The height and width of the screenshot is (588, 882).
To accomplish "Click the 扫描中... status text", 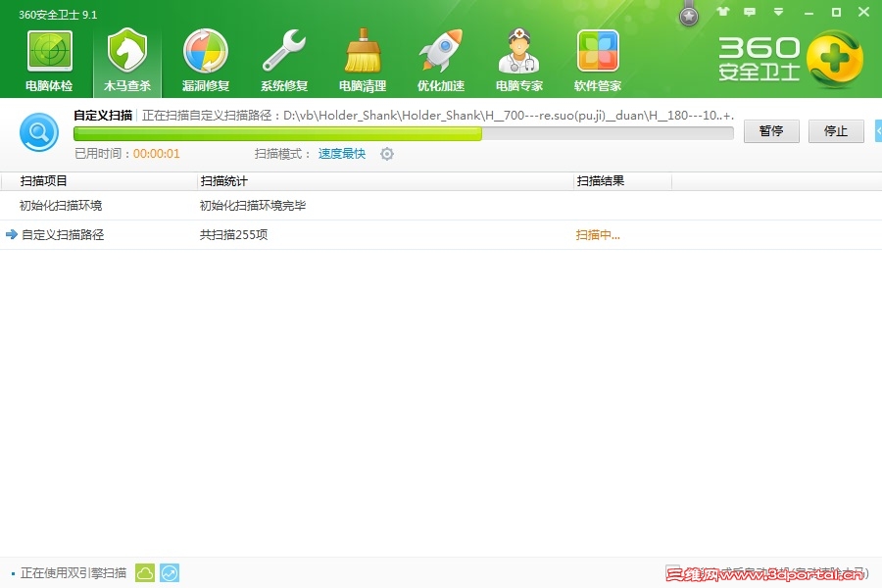I will [598, 235].
